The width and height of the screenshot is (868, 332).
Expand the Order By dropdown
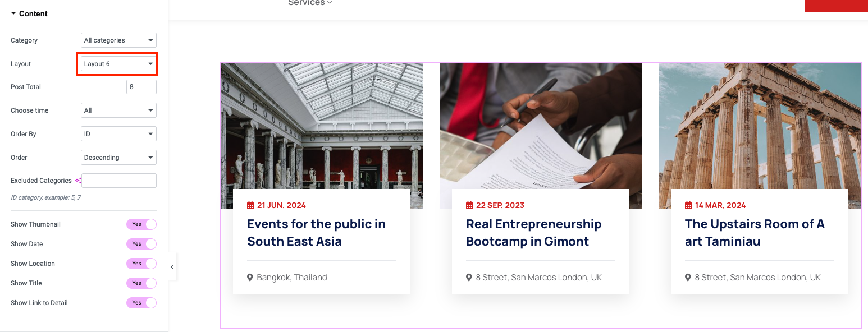118,134
